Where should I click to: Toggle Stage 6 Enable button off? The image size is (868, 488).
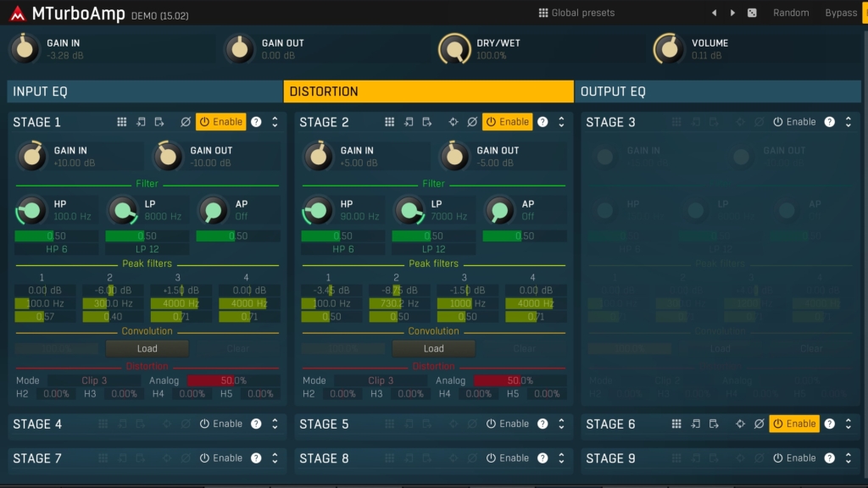(794, 424)
